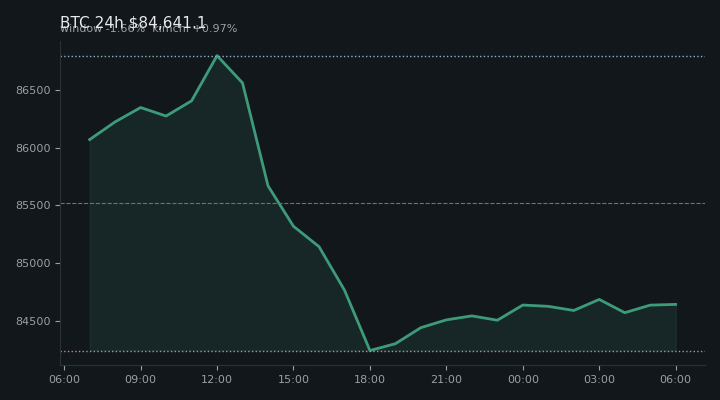The image size is (720, 400).
Task: Click the 09:00 time axis label
Action: pos(141,379)
